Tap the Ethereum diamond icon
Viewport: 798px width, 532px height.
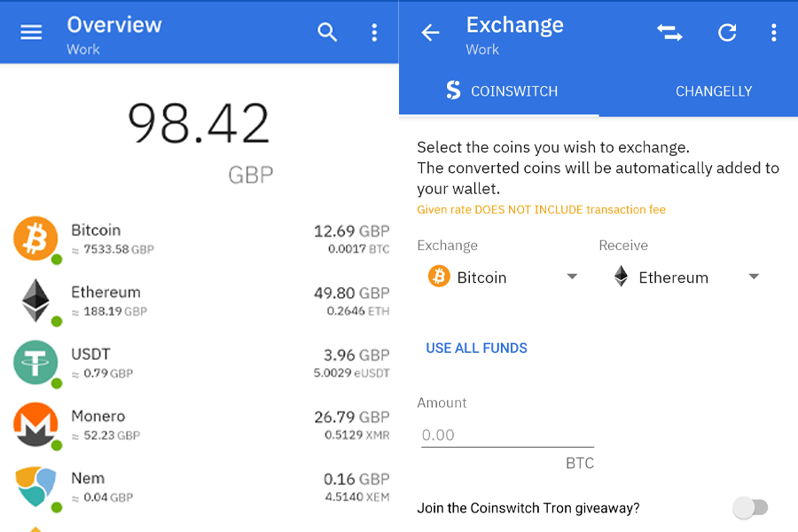[36, 301]
